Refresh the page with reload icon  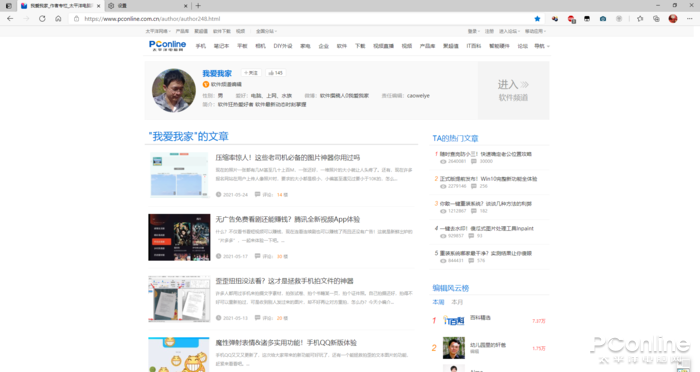point(42,19)
